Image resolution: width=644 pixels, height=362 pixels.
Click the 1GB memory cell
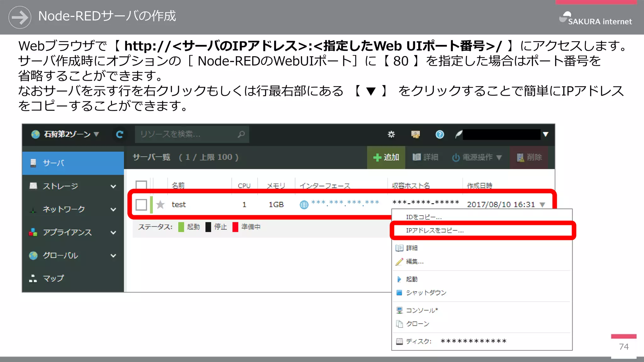(x=276, y=205)
